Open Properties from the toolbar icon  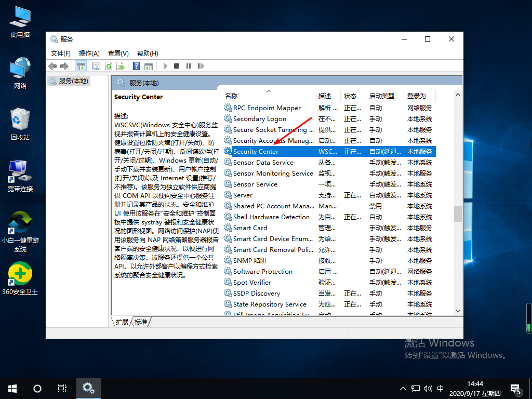pos(96,66)
